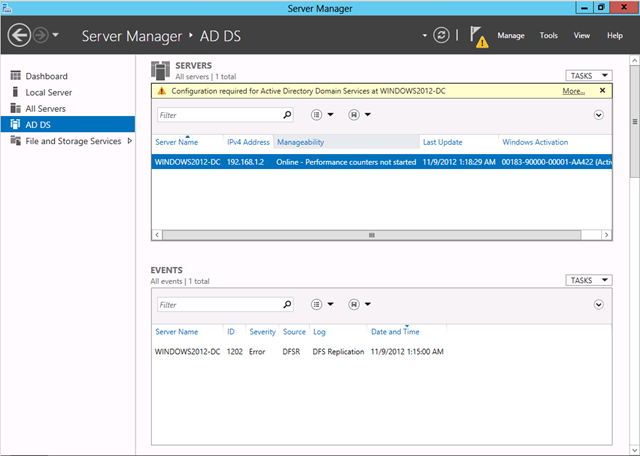640x456 pixels.
Task: Sort servers by Server Name column
Action: [177, 142]
